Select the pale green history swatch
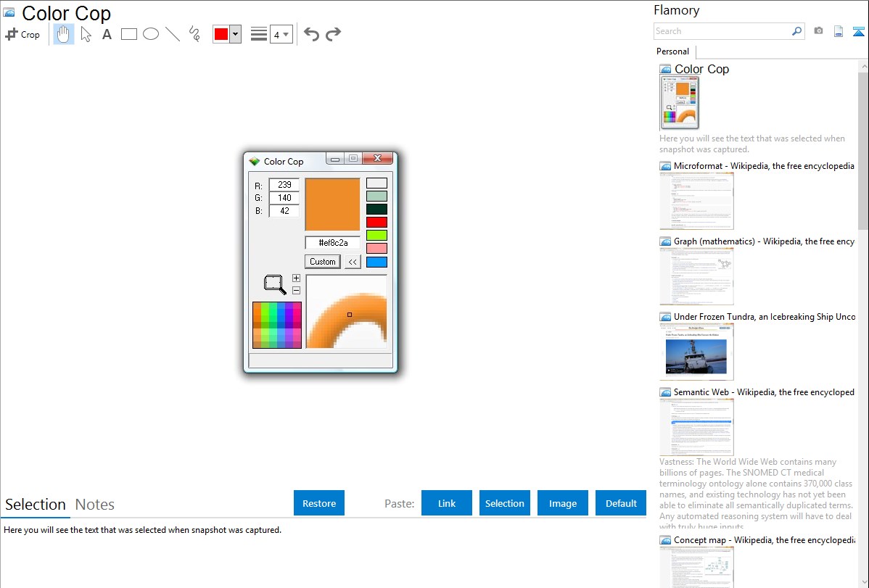 tap(377, 196)
